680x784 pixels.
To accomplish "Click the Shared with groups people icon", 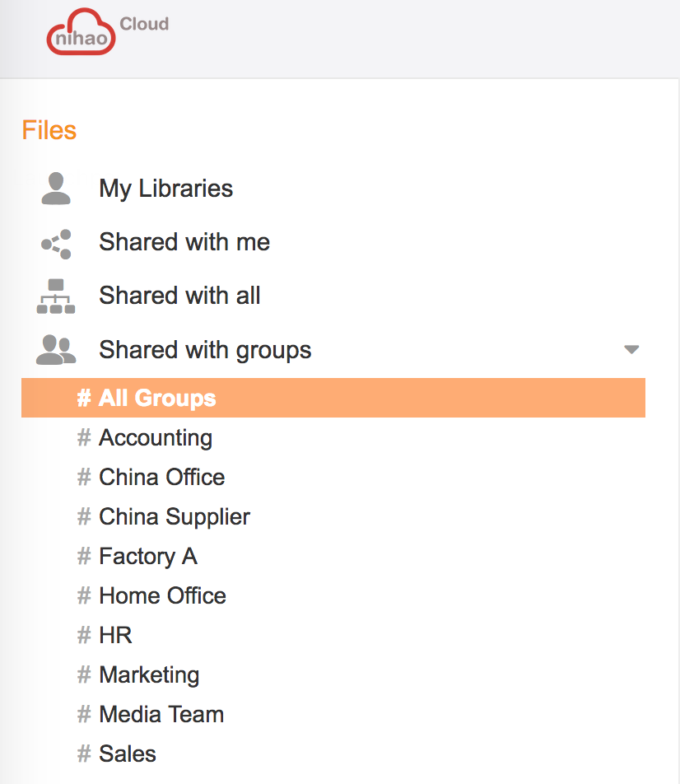I will pyautogui.click(x=56, y=350).
